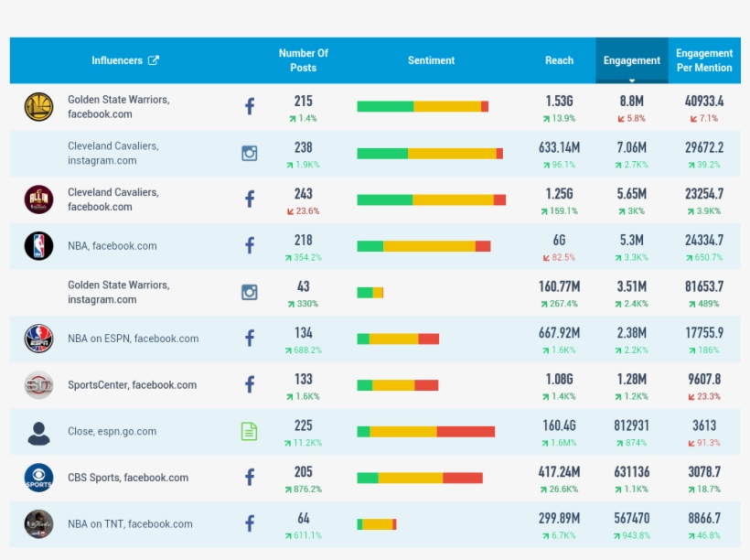This screenshot has width=750, height=560.
Task: Click document icon in Close, espn.go.com row
Action: coord(249,431)
